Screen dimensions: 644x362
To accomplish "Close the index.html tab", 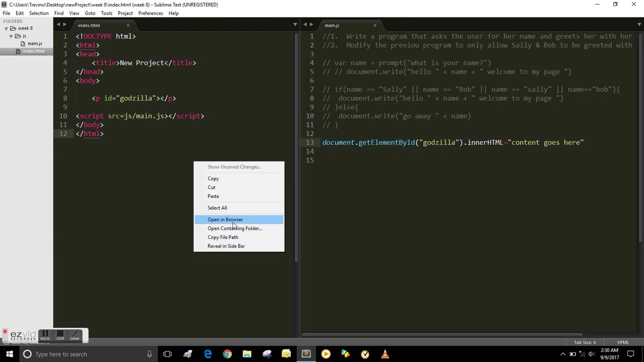I will pos(128,25).
